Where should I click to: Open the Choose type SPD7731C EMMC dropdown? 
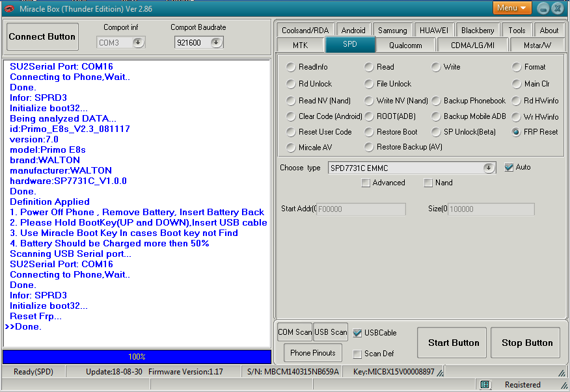point(489,168)
